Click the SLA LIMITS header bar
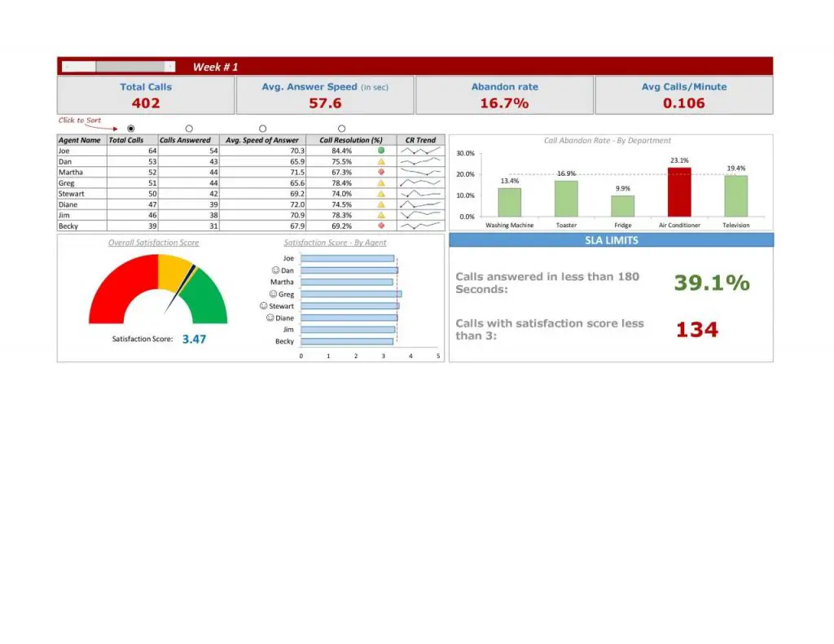This screenshot has height=644, width=834. (609, 240)
